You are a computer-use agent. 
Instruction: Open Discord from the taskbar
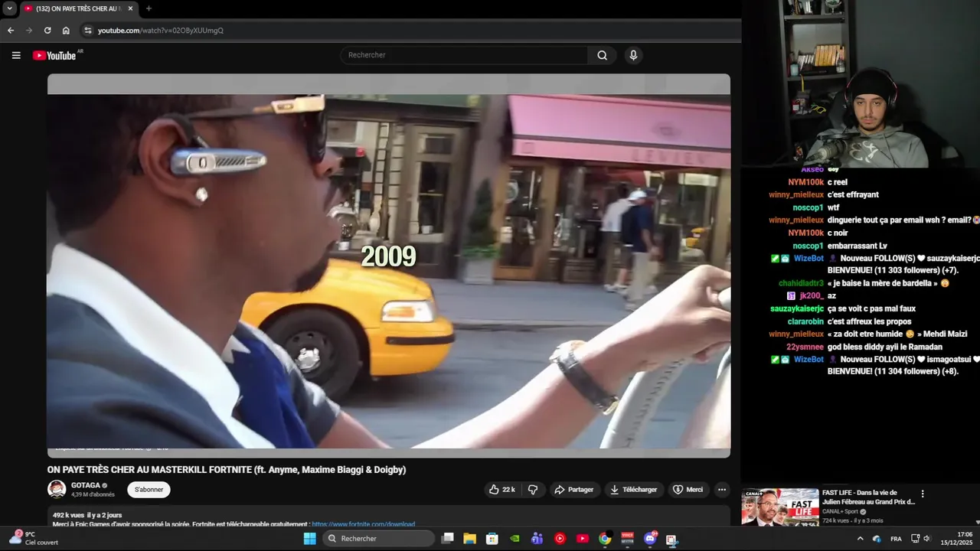[650, 539]
